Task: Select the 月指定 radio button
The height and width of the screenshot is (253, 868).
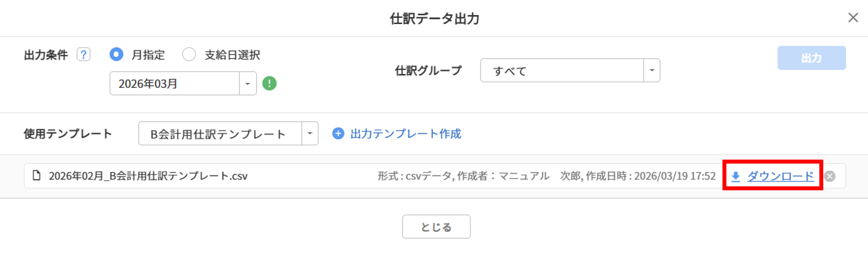Action: coord(116,55)
